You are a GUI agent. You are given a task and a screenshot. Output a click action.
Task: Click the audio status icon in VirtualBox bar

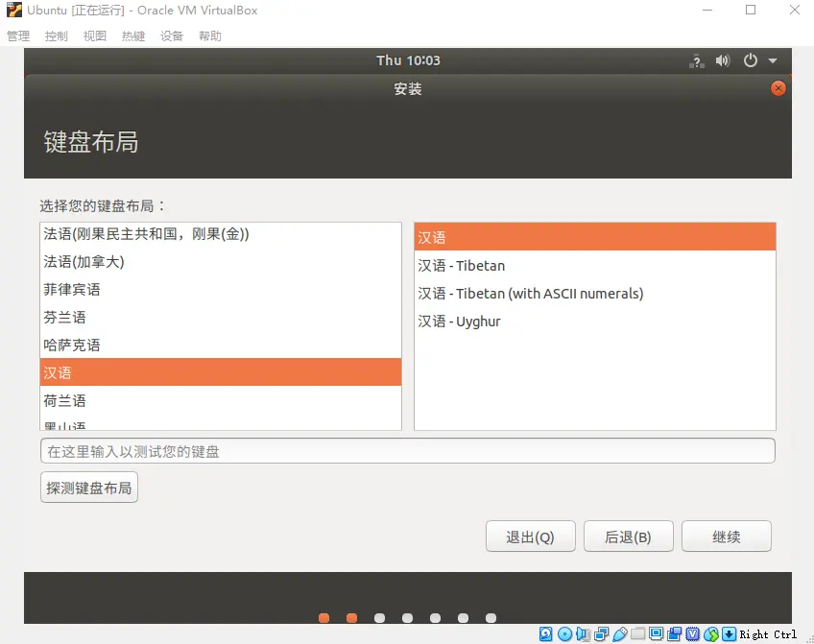tap(583, 633)
